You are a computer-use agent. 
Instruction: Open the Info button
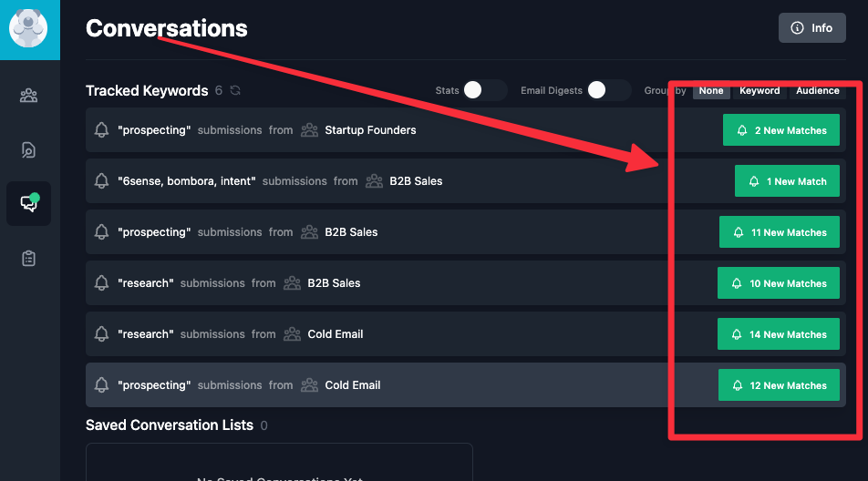pyautogui.click(x=812, y=27)
